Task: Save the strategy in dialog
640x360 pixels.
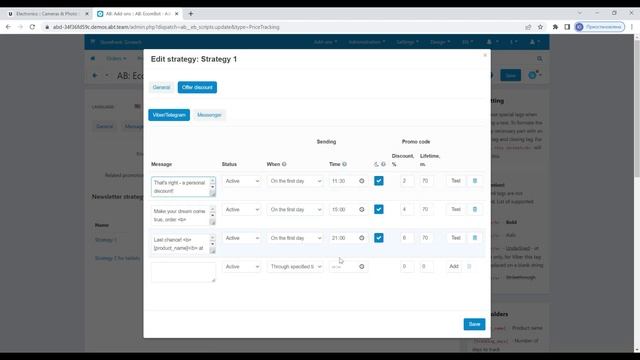Action: [x=474, y=324]
